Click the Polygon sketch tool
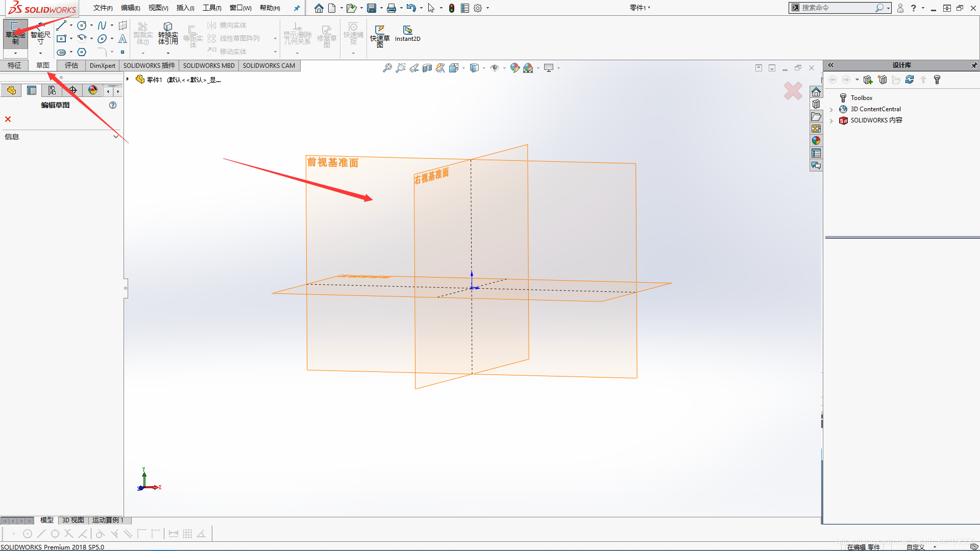Viewport: 980px width, 551px height. (82, 52)
